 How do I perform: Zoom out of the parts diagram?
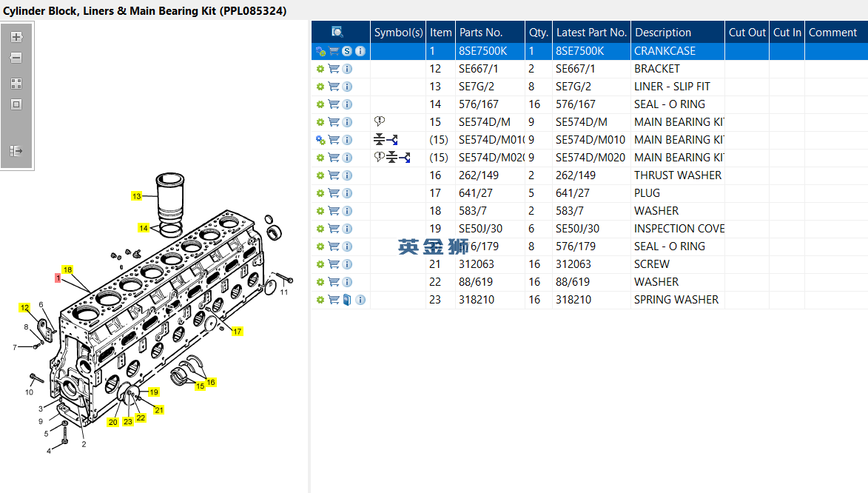[16, 58]
